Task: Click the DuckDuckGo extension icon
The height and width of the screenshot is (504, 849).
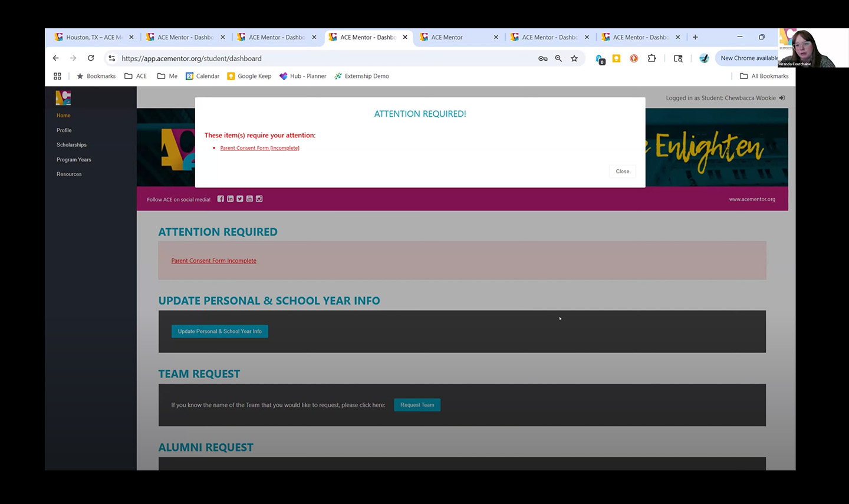Action: 634,58
